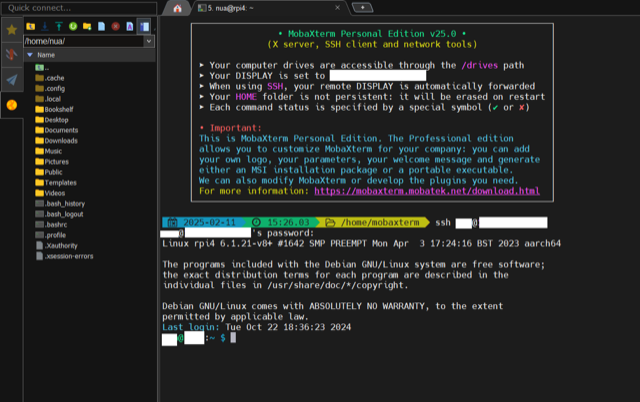The height and width of the screenshot is (402, 640).
Task: Create a new file icon
Action: pos(101,27)
